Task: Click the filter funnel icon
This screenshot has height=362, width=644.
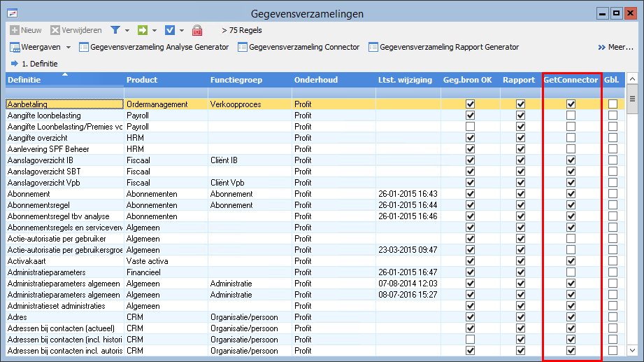Action: coord(115,30)
